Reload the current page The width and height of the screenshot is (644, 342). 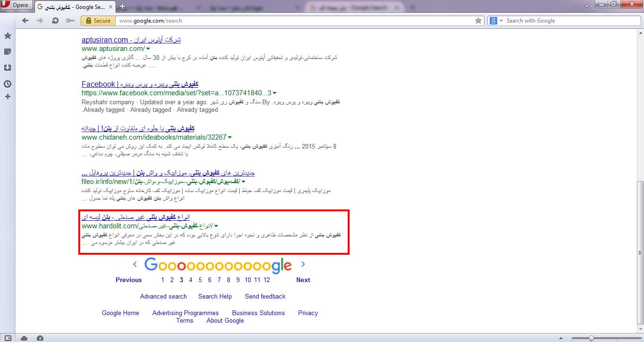tap(55, 21)
